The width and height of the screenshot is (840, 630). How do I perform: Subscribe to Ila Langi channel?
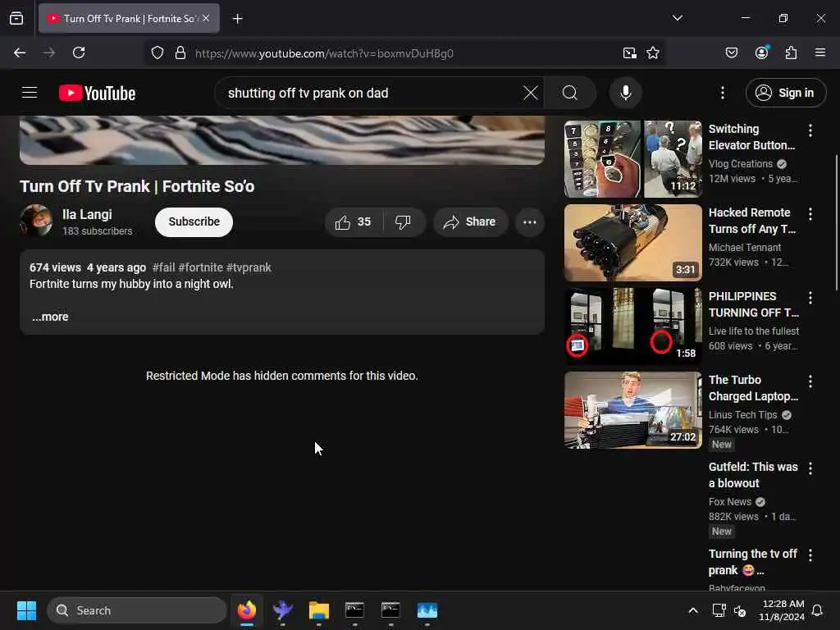[194, 221]
